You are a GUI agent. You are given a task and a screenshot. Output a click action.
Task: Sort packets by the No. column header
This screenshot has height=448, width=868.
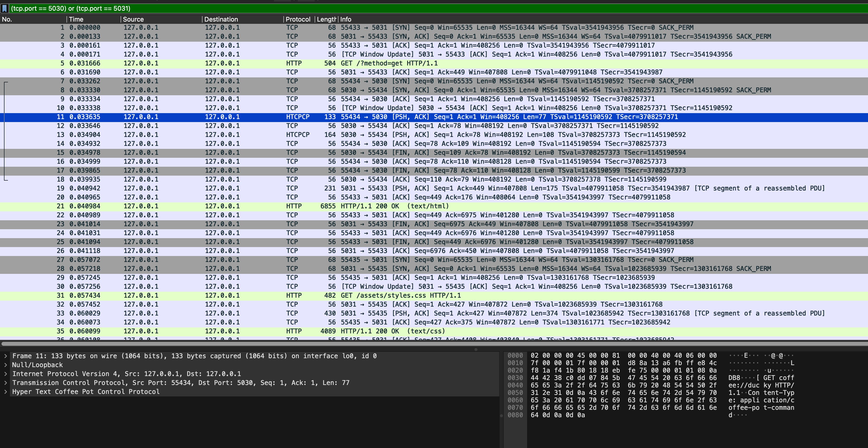coord(7,20)
